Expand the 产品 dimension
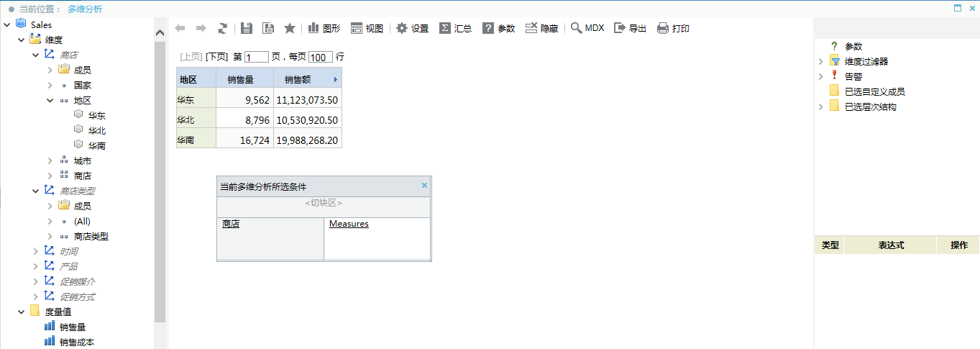 (x=35, y=266)
